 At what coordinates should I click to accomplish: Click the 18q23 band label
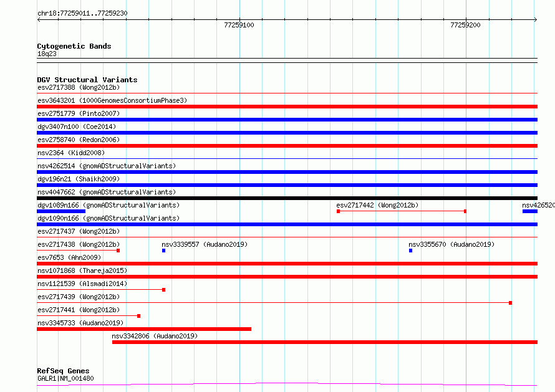[47, 54]
